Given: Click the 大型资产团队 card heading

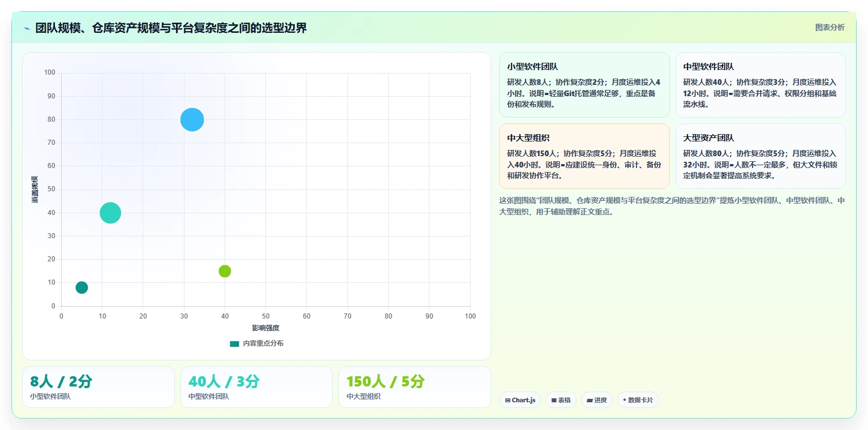Looking at the screenshot, I should tap(708, 138).
